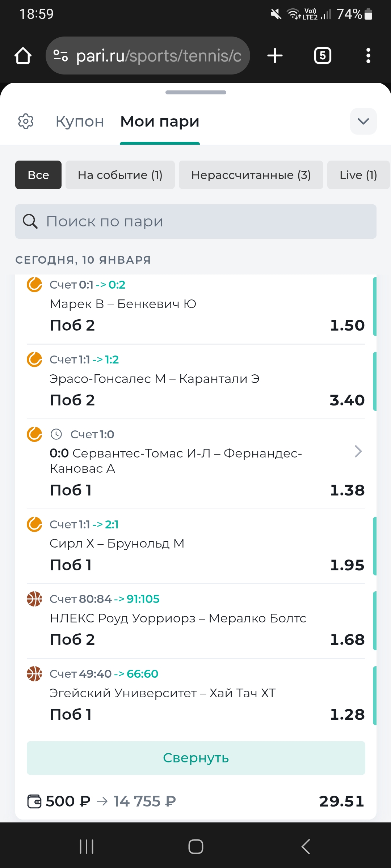
Task: Tap tennis icon beside Марек В match
Action: (x=34, y=284)
